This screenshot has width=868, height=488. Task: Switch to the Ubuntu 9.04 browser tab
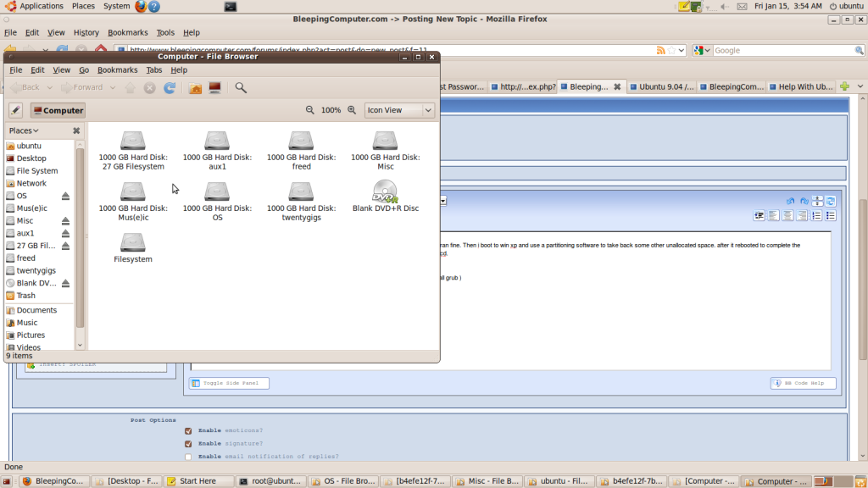[x=665, y=86]
